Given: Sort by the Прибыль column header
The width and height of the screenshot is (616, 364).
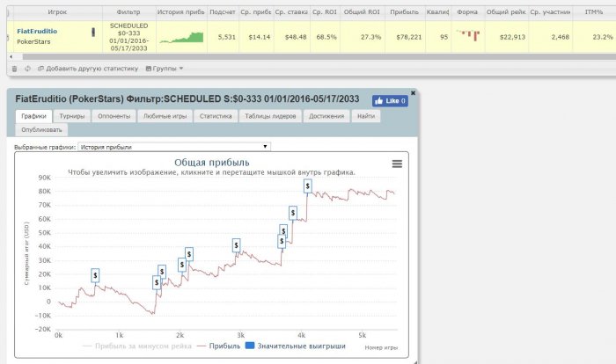Looking at the screenshot, I should point(404,12).
